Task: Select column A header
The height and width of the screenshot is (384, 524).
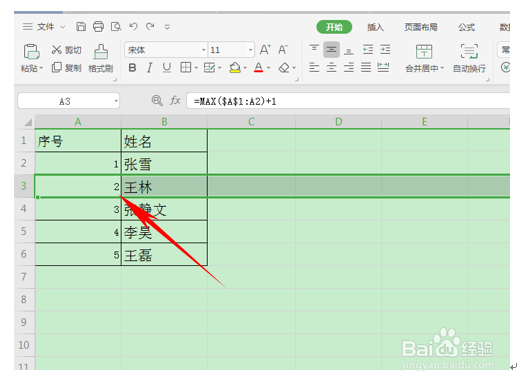Action: (78, 122)
